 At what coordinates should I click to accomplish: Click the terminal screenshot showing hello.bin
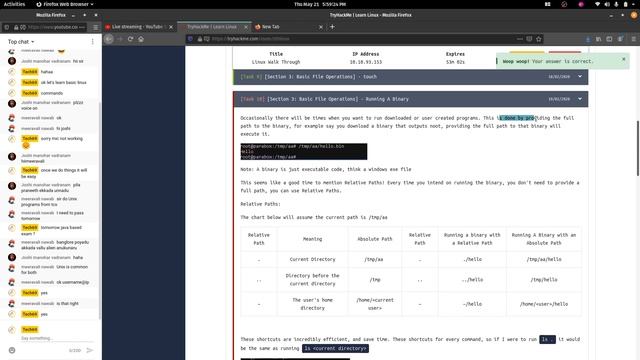pyautogui.click(x=304, y=151)
